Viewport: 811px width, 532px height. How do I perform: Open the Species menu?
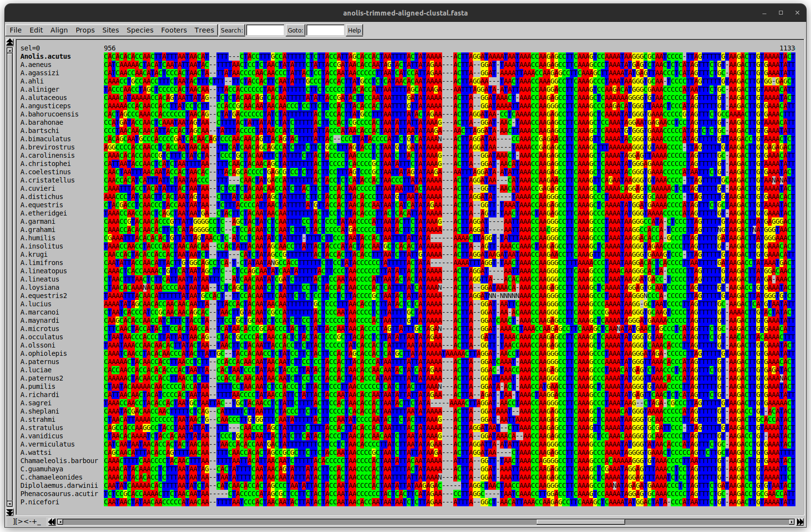(140, 30)
